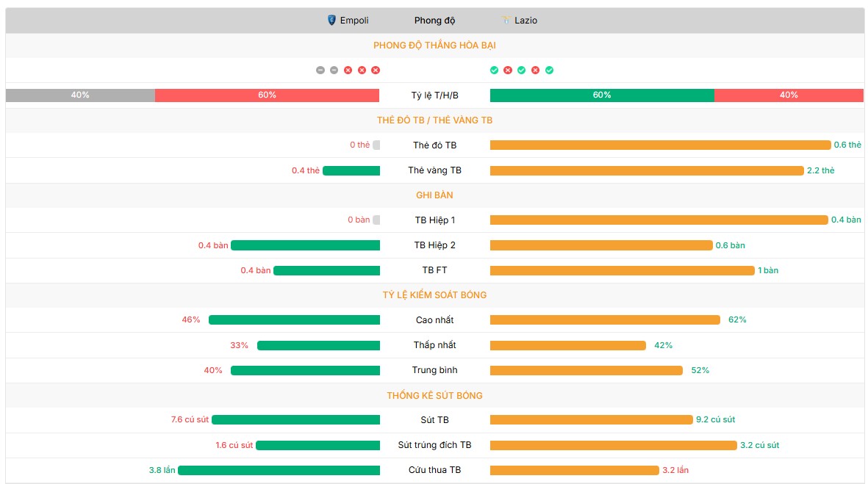Click the Cứu thua TB label
The height and width of the screenshot is (484, 868).
point(434,470)
